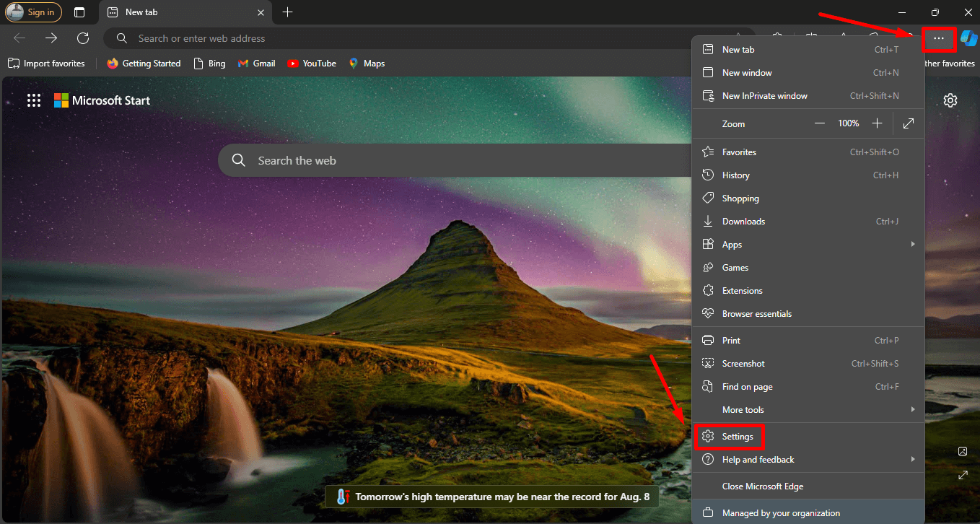This screenshot has width=980, height=524.
Task: Open the Maps bookmark
Action: (367, 64)
